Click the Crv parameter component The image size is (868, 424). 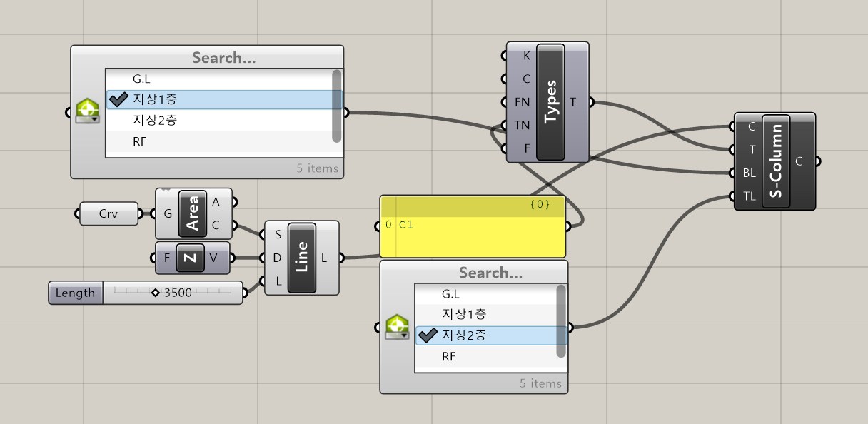tap(108, 213)
